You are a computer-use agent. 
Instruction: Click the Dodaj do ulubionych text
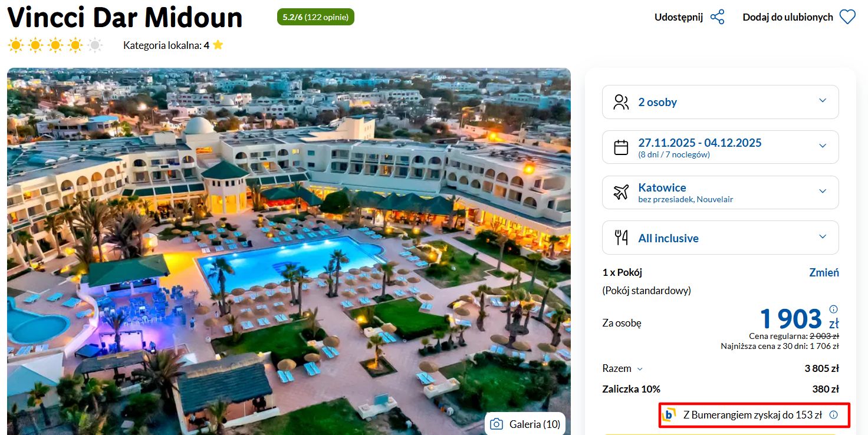[788, 17]
